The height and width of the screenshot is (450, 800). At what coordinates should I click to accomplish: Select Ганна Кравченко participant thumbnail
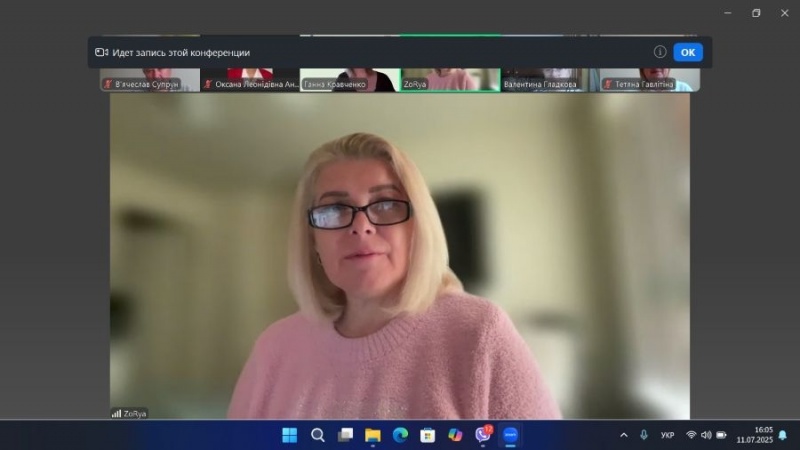(349, 80)
